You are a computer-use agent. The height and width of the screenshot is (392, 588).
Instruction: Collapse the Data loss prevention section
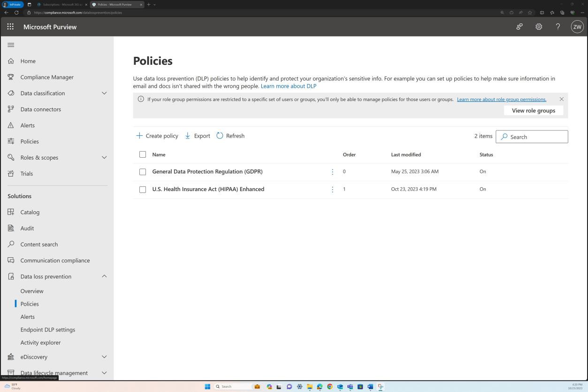coord(104,276)
